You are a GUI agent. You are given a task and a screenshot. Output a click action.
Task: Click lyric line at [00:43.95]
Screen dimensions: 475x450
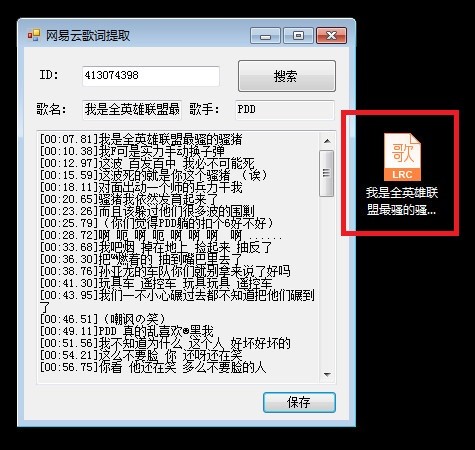[x=177, y=301]
